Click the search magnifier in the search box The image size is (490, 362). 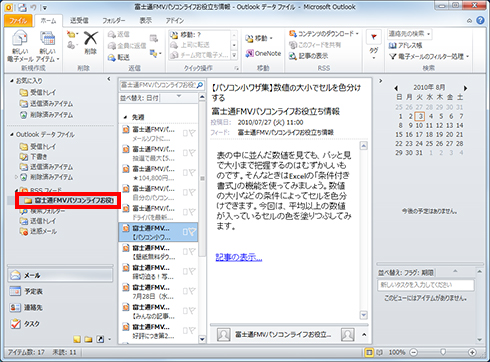point(200,85)
